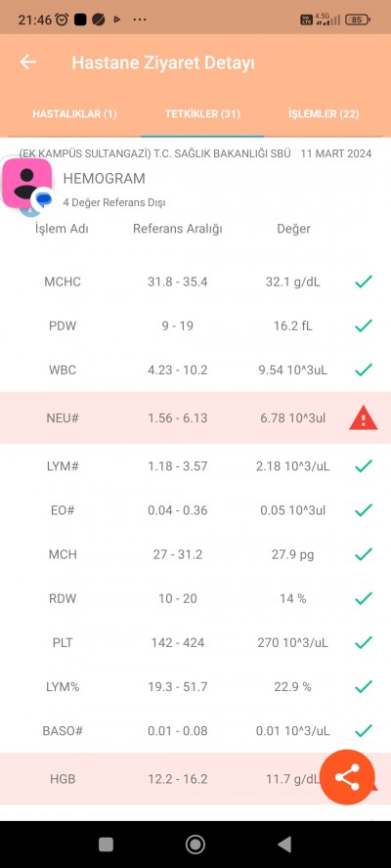Tap the Android recent apps square
The width and height of the screenshot is (391, 868).
pyautogui.click(x=106, y=845)
